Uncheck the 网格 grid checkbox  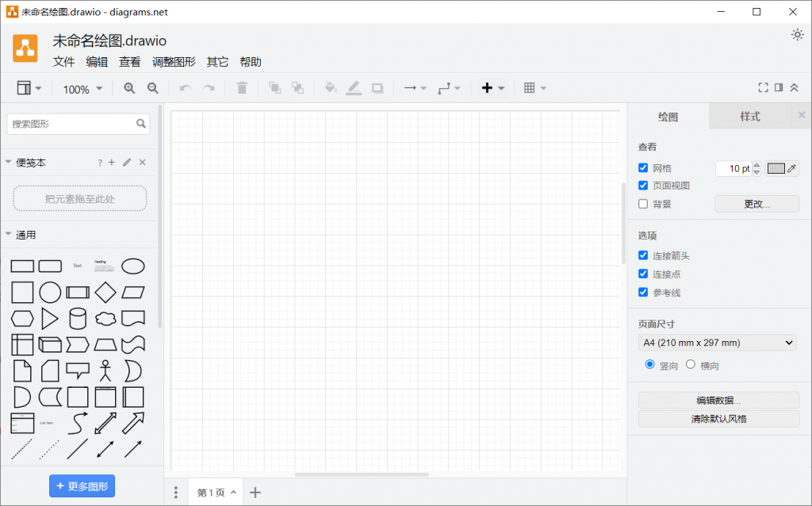pyautogui.click(x=643, y=168)
